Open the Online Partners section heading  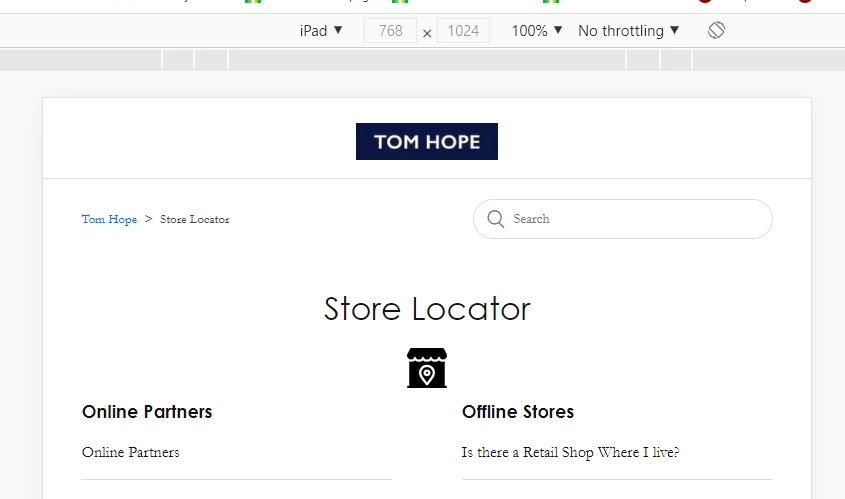pyautogui.click(x=147, y=412)
